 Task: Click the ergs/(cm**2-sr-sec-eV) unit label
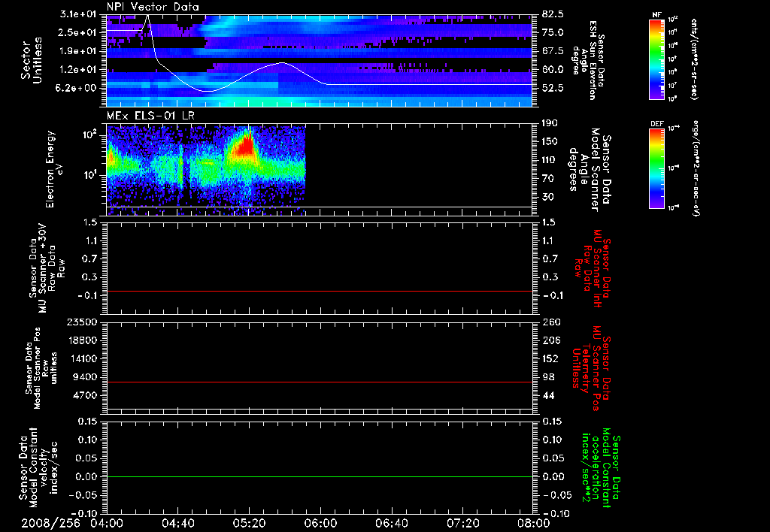(696, 168)
